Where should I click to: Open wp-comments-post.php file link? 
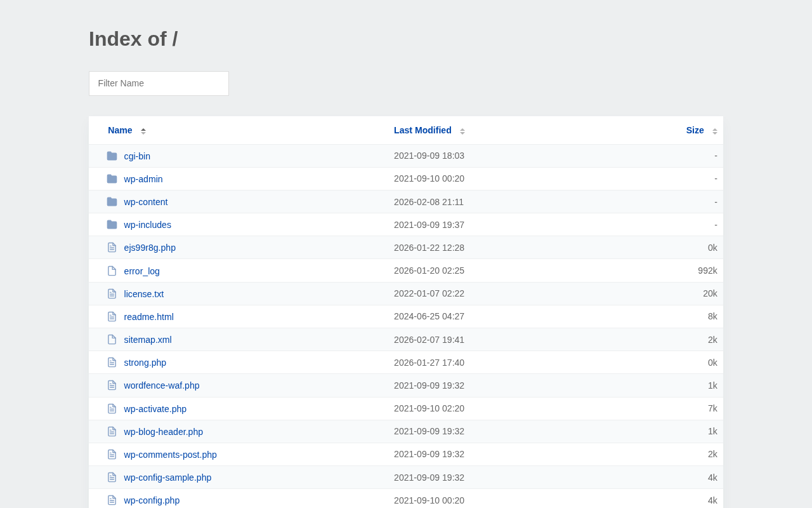click(171, 455)
